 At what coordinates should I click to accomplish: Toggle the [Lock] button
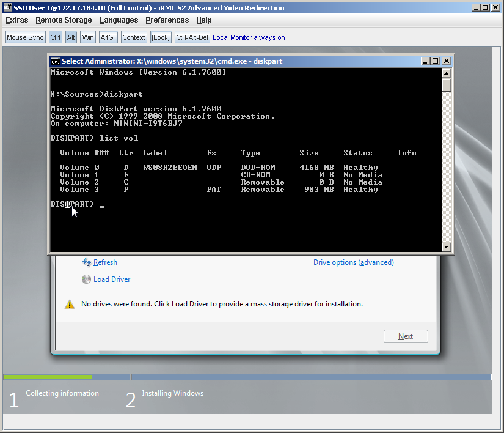point(161,37)
